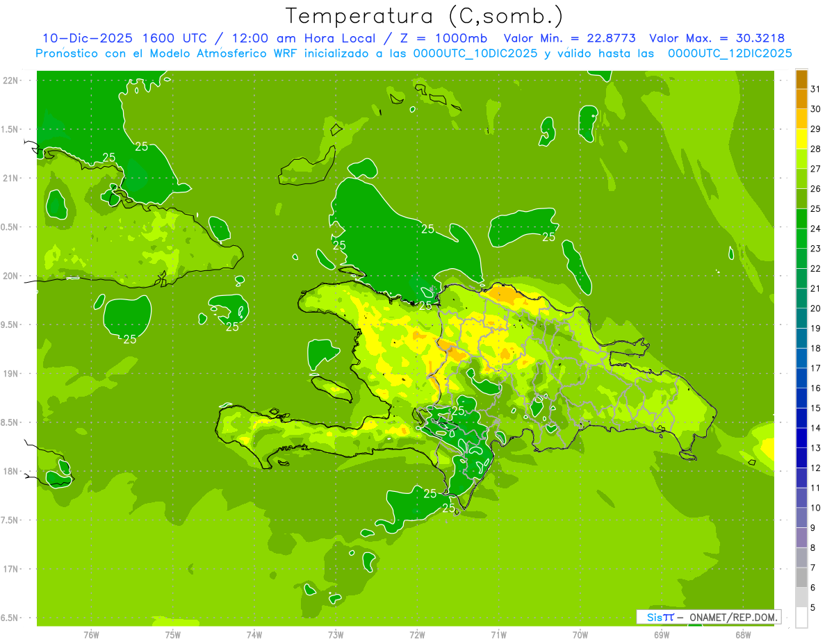
Task: Click the "20N" latitude axis label
Action: point(11,276)
